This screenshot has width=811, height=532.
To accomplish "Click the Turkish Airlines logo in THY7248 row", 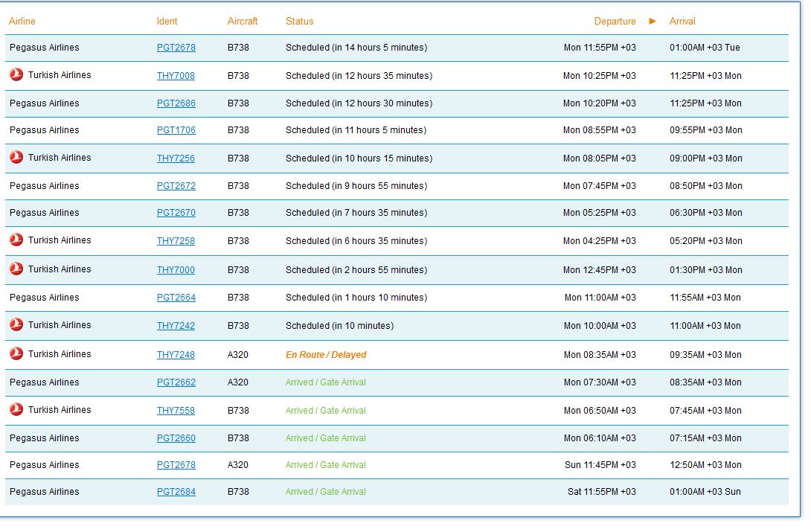I will point(16,354).
